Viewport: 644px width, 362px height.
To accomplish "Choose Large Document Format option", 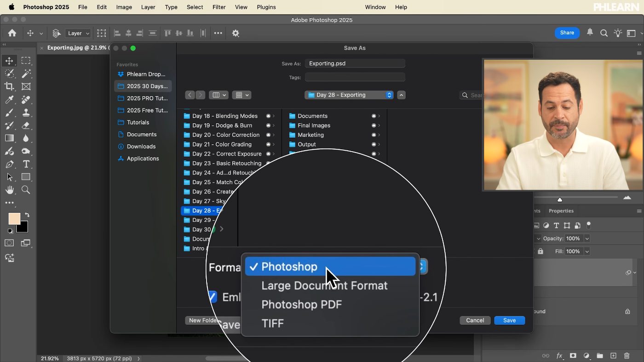I will click(330, 286).
